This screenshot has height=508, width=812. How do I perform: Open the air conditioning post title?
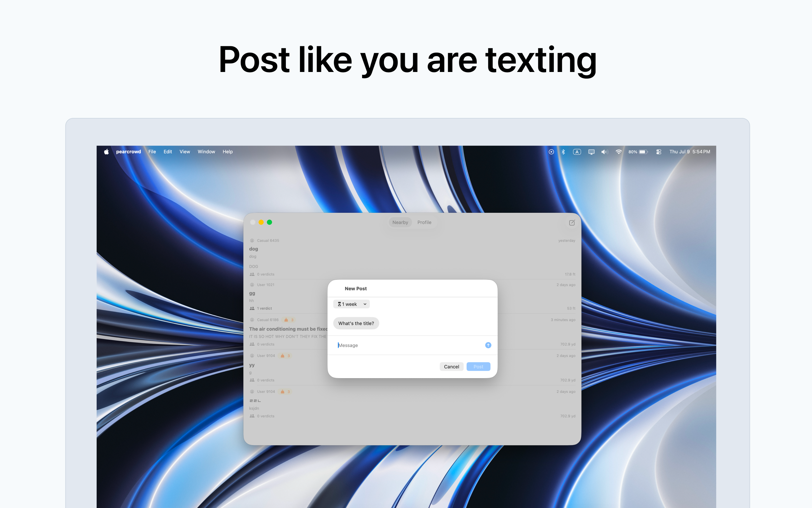288,329
